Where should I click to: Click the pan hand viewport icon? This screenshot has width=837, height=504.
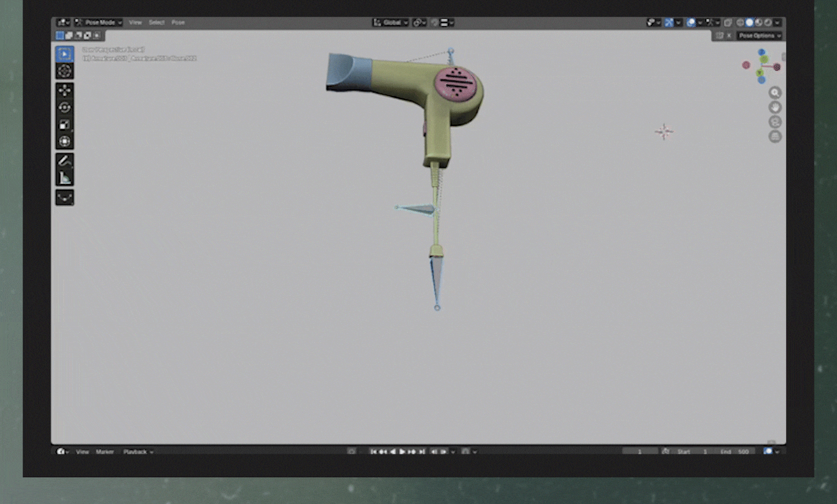(775, 107)
